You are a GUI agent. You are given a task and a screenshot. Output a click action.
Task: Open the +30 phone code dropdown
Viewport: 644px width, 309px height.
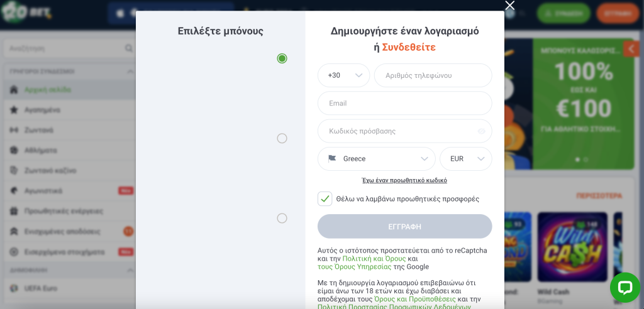344,75
